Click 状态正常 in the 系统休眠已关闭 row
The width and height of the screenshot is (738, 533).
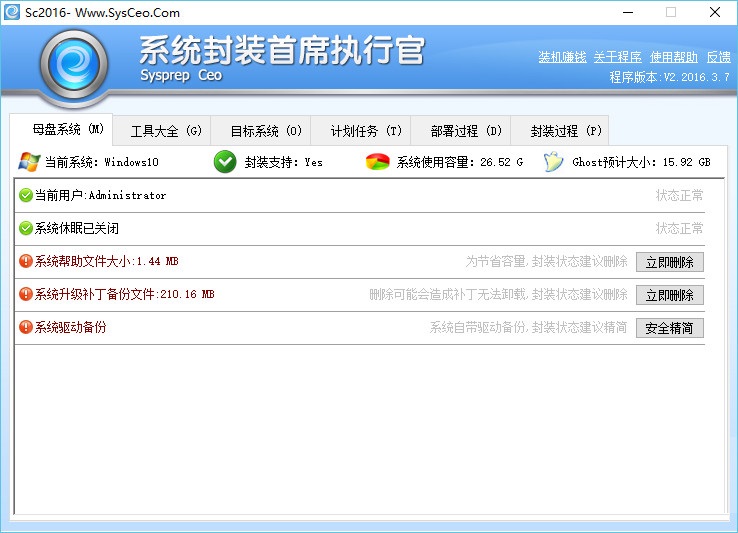[x=679, y=228]
